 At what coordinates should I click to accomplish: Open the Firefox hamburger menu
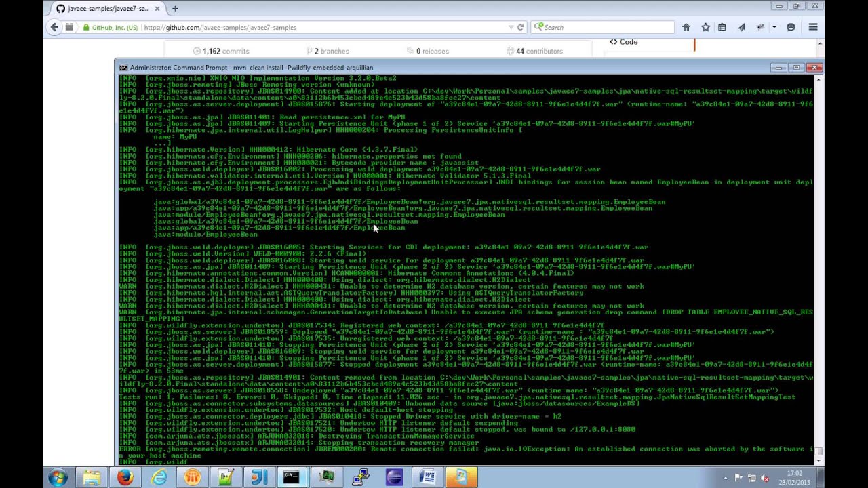pyautogui.click(x=813, y=27)
